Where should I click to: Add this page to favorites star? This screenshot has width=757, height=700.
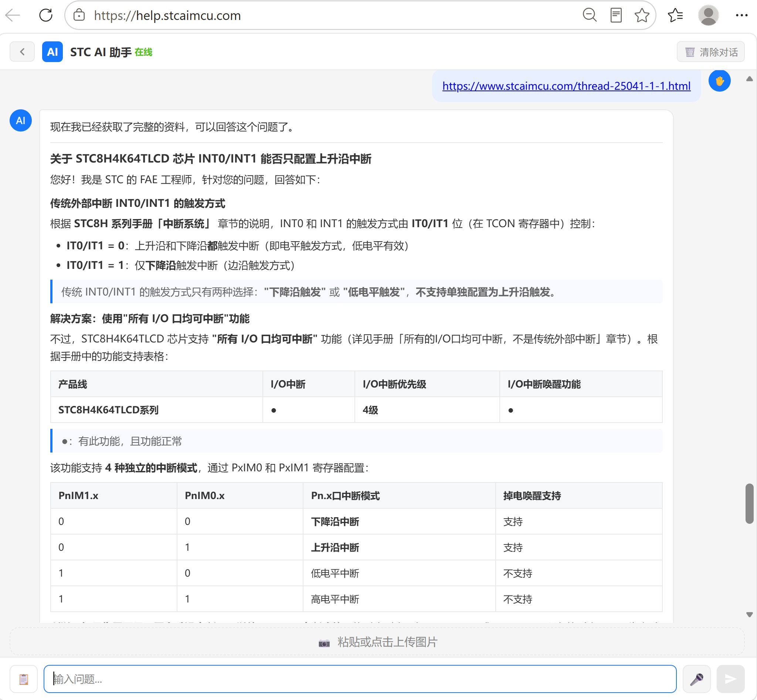(642, 16)
